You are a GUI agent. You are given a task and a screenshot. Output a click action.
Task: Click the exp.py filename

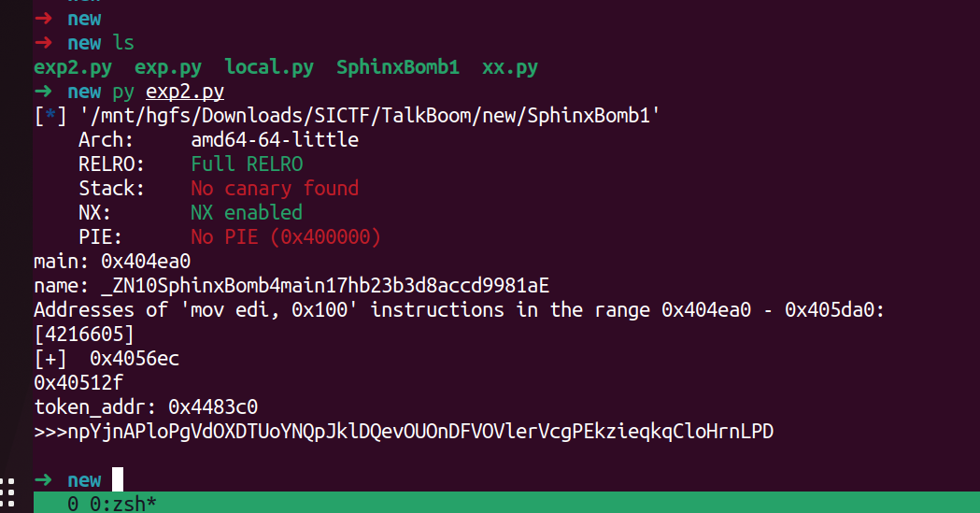(x=168, y=67)
